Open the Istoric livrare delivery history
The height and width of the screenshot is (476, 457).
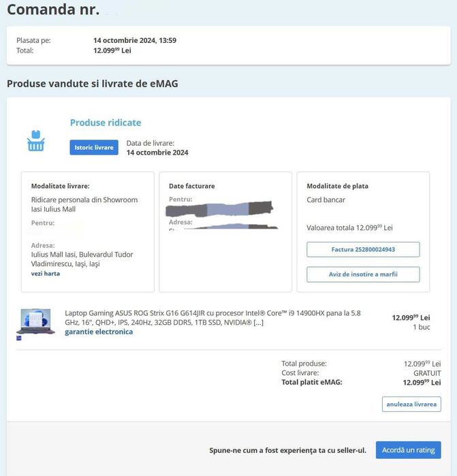(x=94, y=147)
